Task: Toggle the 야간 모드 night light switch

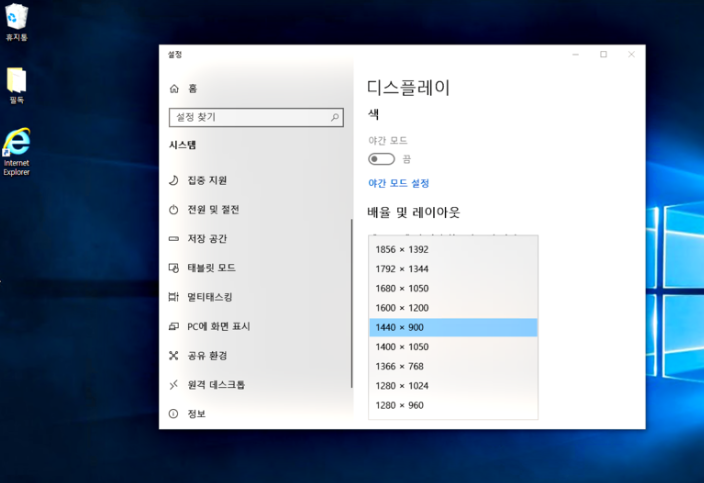Action: pos(382,159)
